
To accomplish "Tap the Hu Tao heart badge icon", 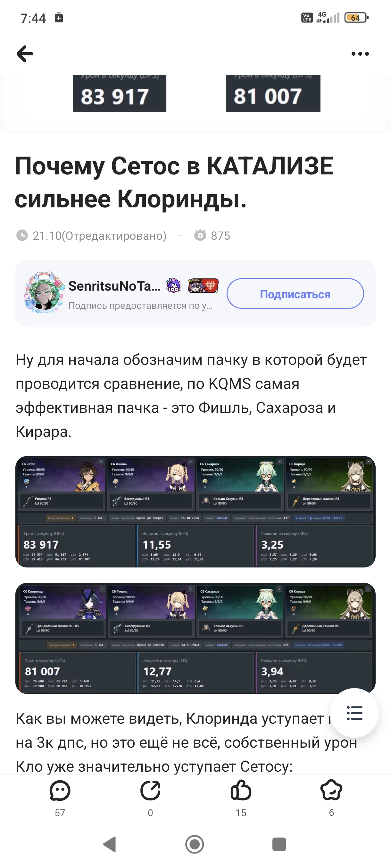I will click(204, 286).
